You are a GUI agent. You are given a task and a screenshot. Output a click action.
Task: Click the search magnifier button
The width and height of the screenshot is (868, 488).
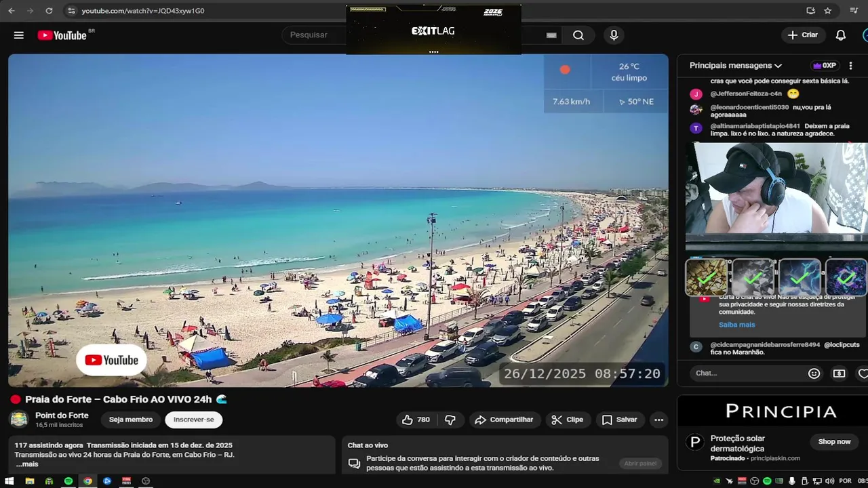pos(578,35)
